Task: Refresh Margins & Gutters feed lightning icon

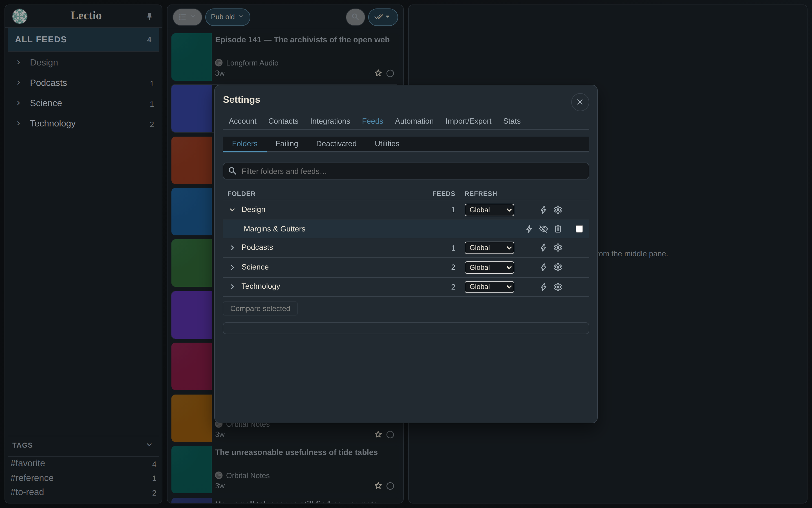Action: pos(529,229)
